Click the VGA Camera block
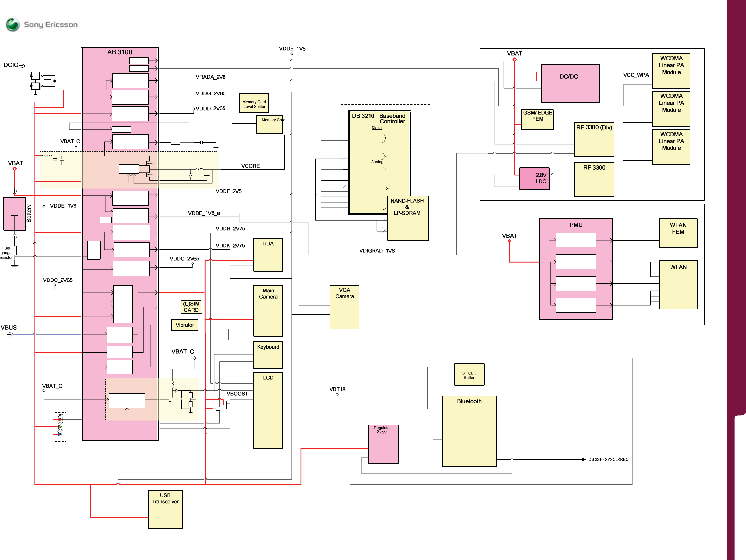The width and height of the screenshot is (746, 560). 344,307
